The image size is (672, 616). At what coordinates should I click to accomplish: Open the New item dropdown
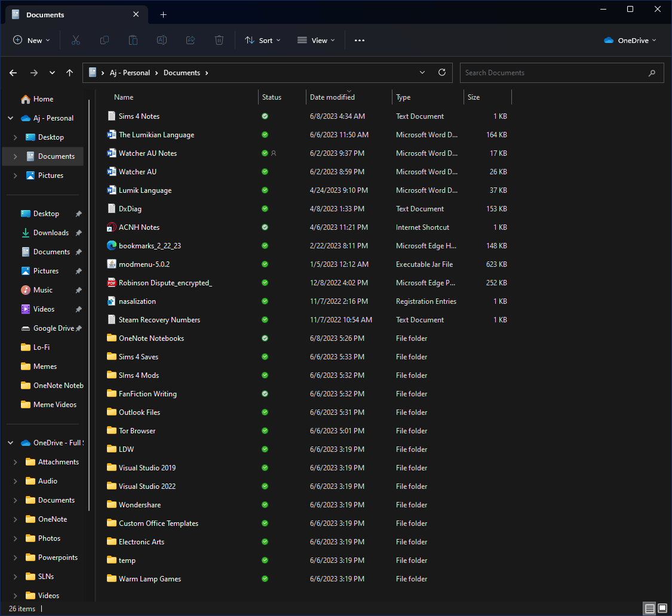pyautogui.click(x=32, y=40)
